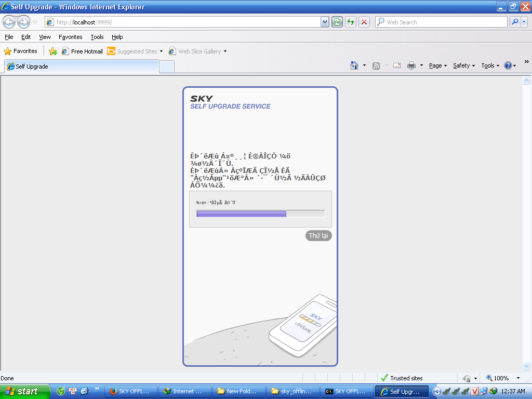532x399 pixels.
Task: Open the Home page icon
Action: pos(354,65)
